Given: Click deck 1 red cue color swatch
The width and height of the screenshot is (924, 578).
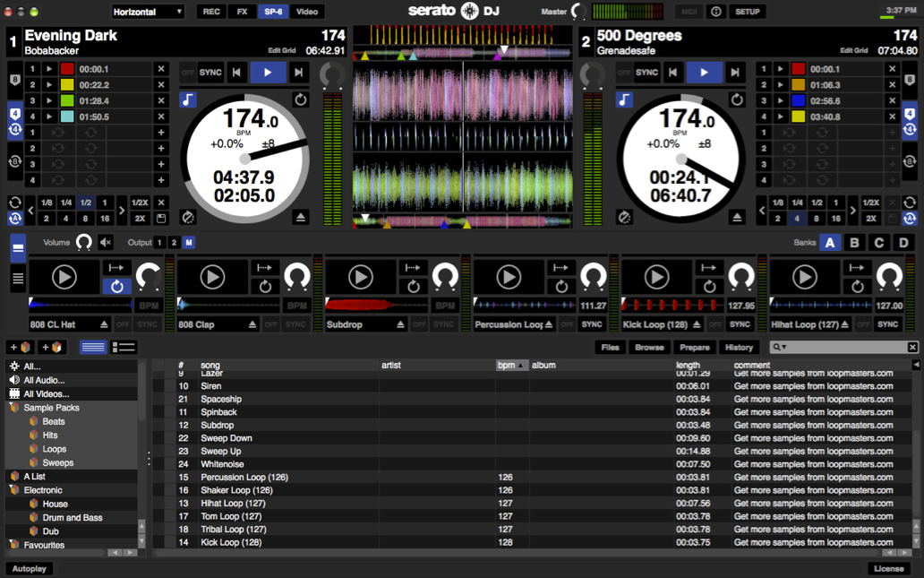Looking at the screenshot, I should (67, 69).
